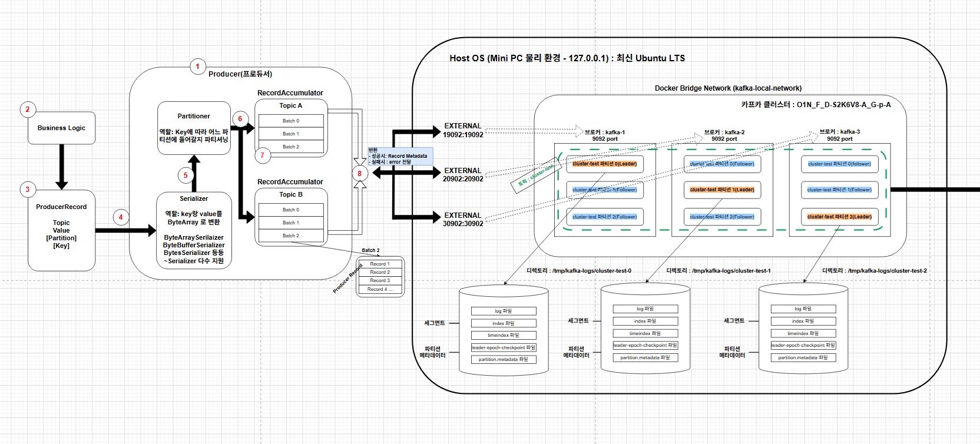Click partition.metadata 파일 in cluster-test-2 cylinder
Image resolution: width=980 pixels, height=444 pixels.
(803, 357)
